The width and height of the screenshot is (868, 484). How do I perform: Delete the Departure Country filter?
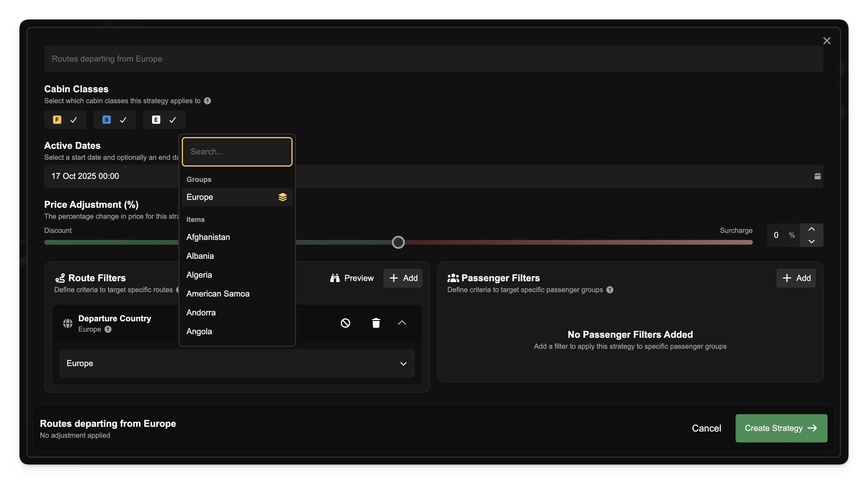coord(376,323)
